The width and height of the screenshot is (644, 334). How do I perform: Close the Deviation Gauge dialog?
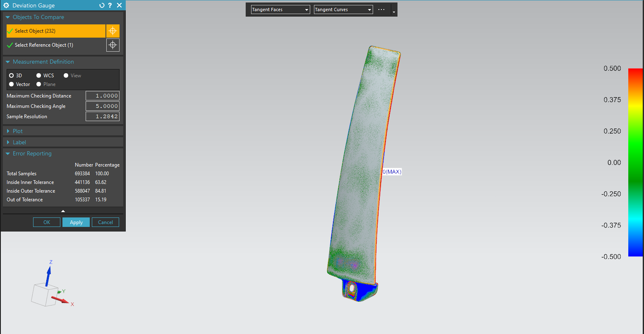(119, 5)
